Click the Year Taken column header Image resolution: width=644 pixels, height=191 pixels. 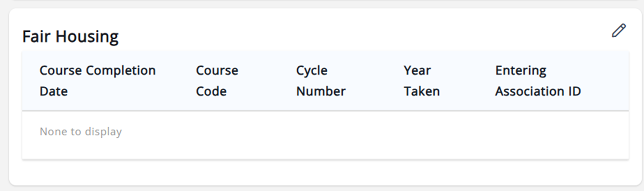(x=422, y=81)
